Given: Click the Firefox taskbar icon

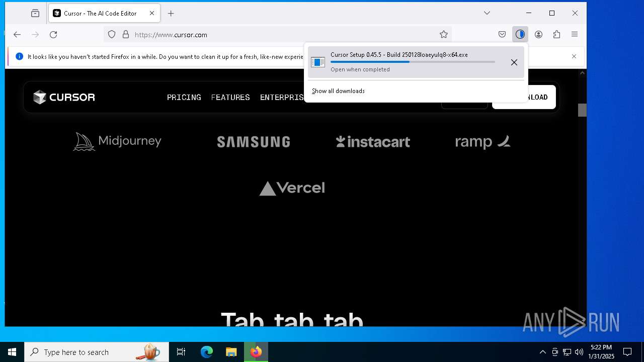Looking at the screenshot, I should (256, 352).
